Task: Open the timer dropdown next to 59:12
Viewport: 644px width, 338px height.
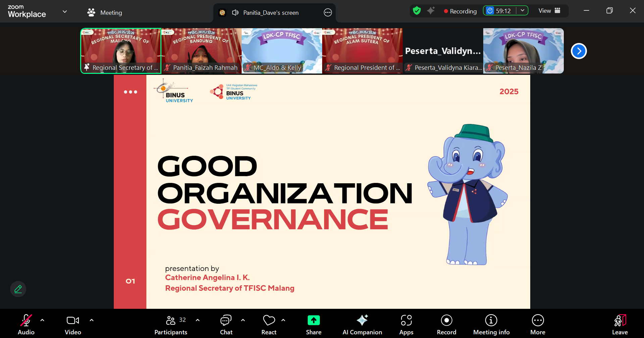Action: [x=522, y=11]
